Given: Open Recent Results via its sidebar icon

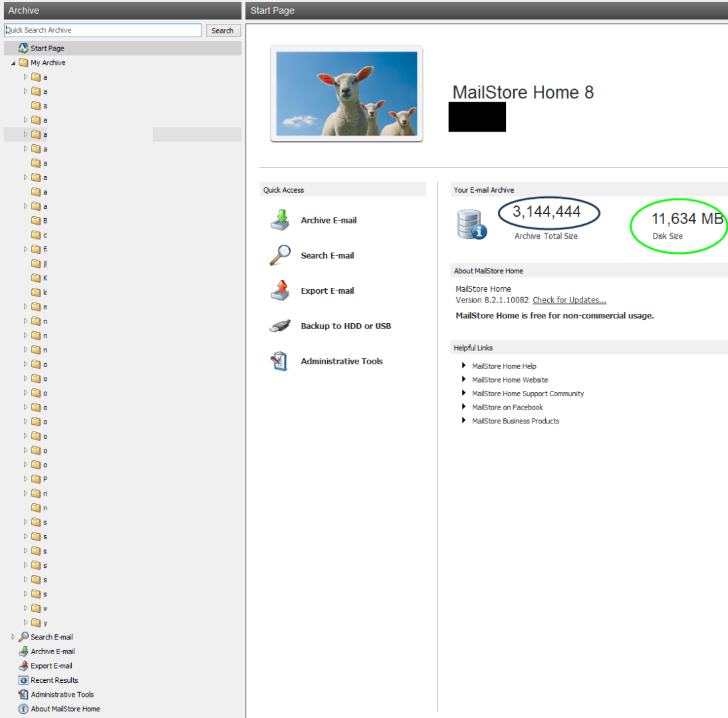Looking at the screenshot, I should [x=23, y=680].
